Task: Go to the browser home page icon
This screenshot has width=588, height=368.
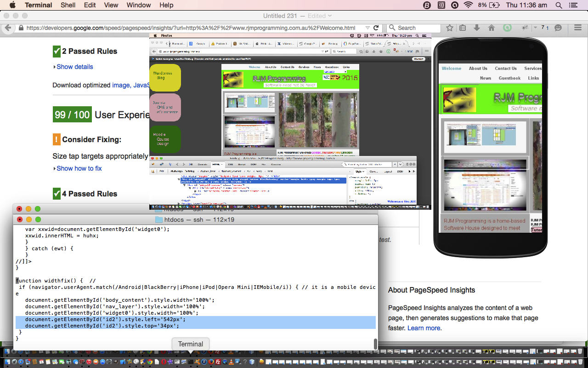Action: [x=491, y=28]
